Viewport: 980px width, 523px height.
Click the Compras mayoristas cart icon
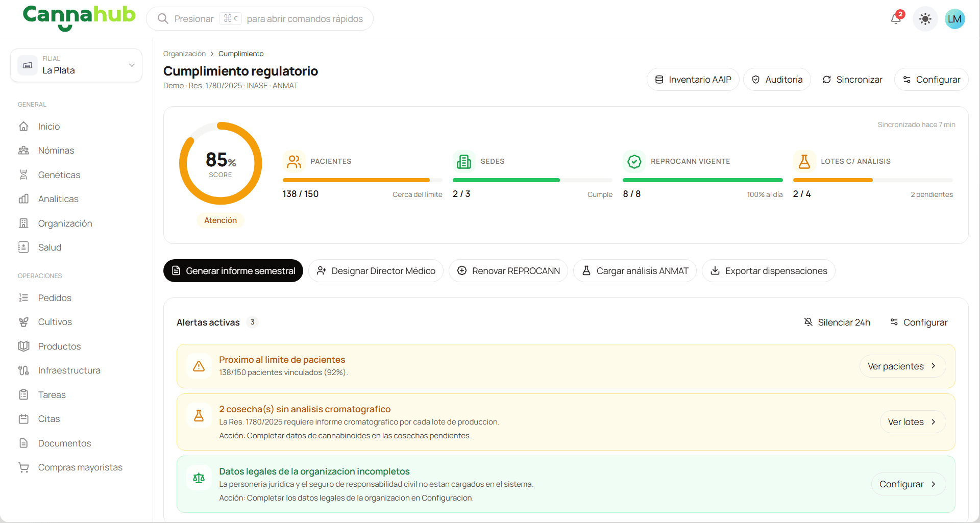click(x=23, y=467)
